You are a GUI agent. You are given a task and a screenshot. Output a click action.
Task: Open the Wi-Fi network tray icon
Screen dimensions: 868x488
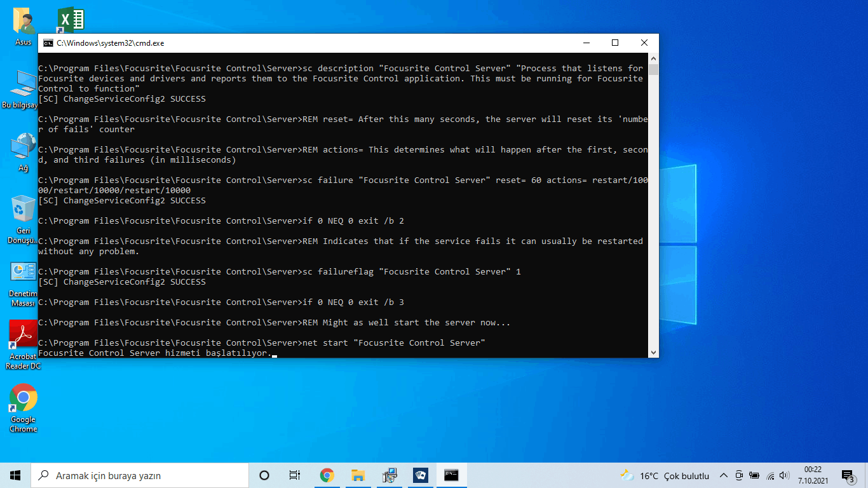770,475
